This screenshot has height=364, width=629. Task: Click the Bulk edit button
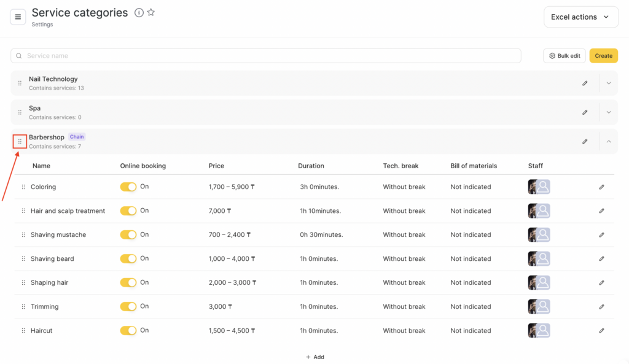pos(564,56)
